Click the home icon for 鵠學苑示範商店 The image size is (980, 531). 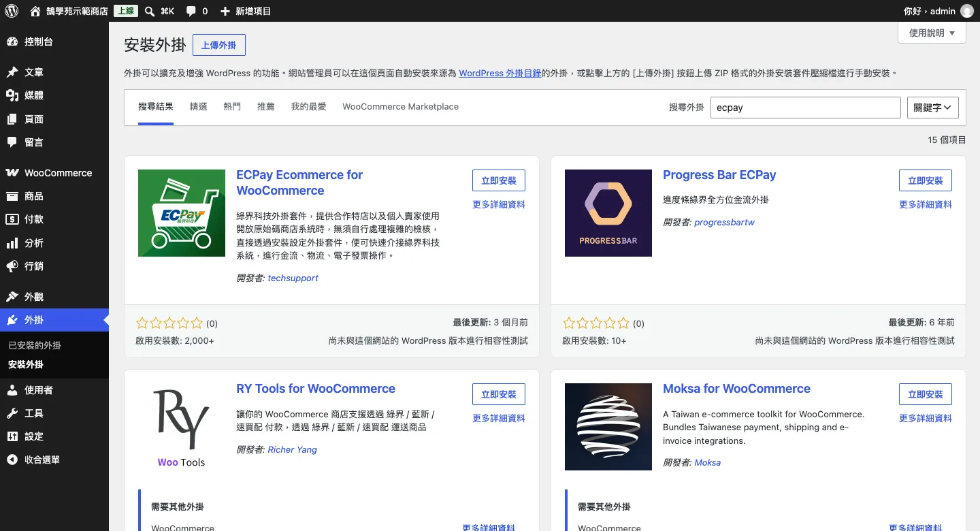tap(35, 11)
